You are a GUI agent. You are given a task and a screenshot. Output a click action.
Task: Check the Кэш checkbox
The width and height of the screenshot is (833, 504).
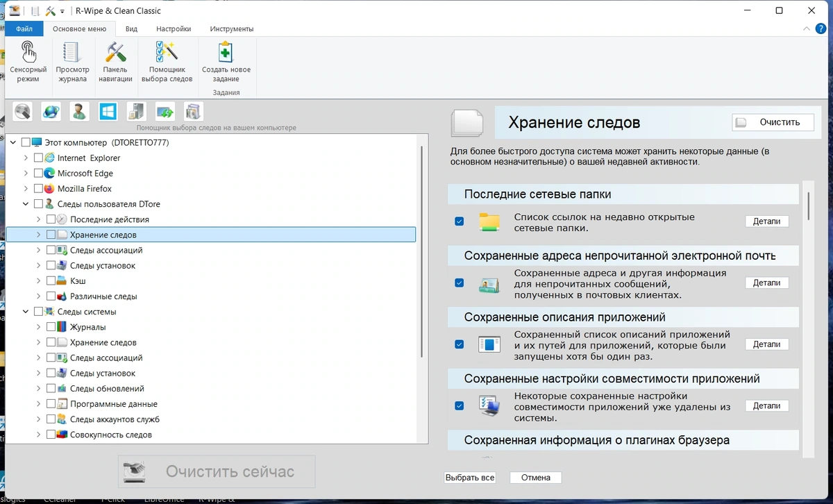[51, 280]
